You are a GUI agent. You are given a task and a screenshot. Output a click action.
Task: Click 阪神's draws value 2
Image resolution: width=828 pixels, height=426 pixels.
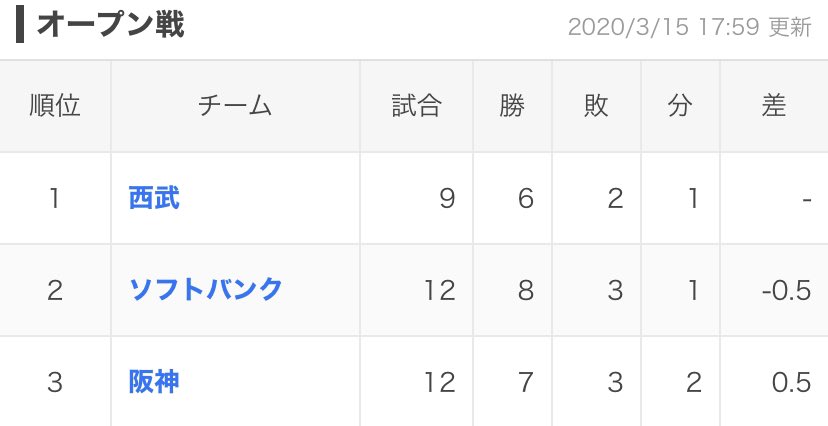click(693, 382)
